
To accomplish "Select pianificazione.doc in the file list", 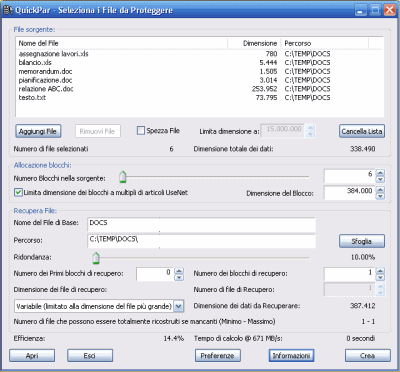I will 45,80.
